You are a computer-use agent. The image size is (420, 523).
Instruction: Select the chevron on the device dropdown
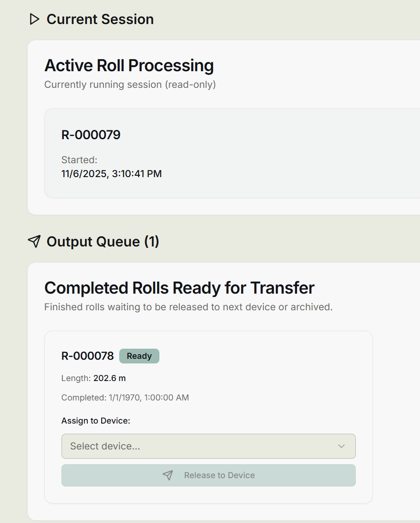click(341, 446)
